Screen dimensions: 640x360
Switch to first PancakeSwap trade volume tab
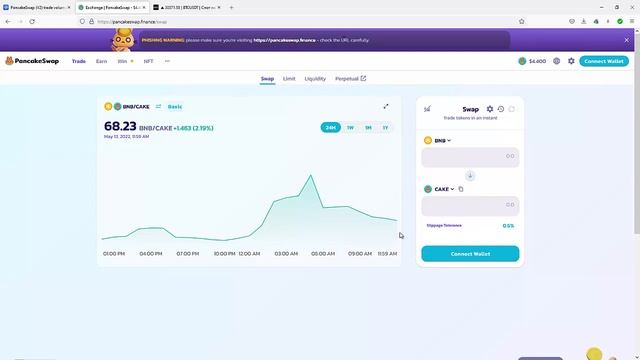click(x=37, y=7)
